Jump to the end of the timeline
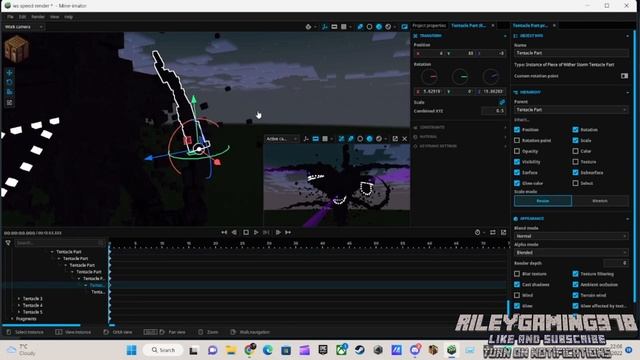 tap(288, 232)
